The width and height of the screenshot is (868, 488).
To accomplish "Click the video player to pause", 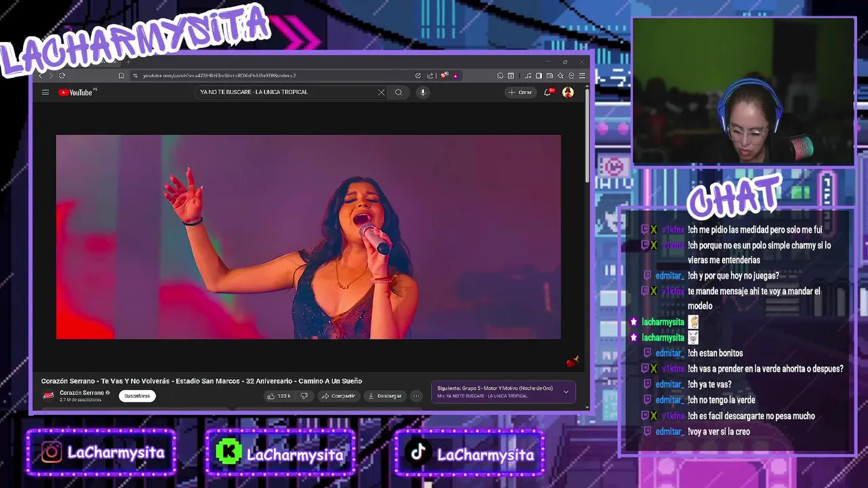I will pos(309,237).
